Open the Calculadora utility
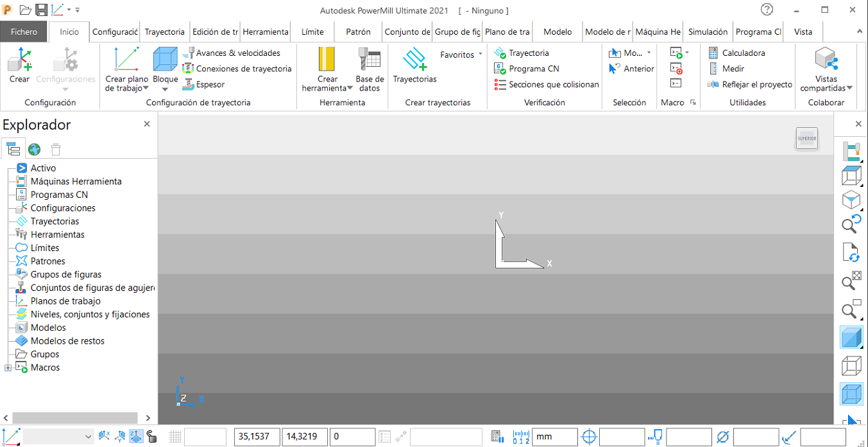 pos(736,53)
